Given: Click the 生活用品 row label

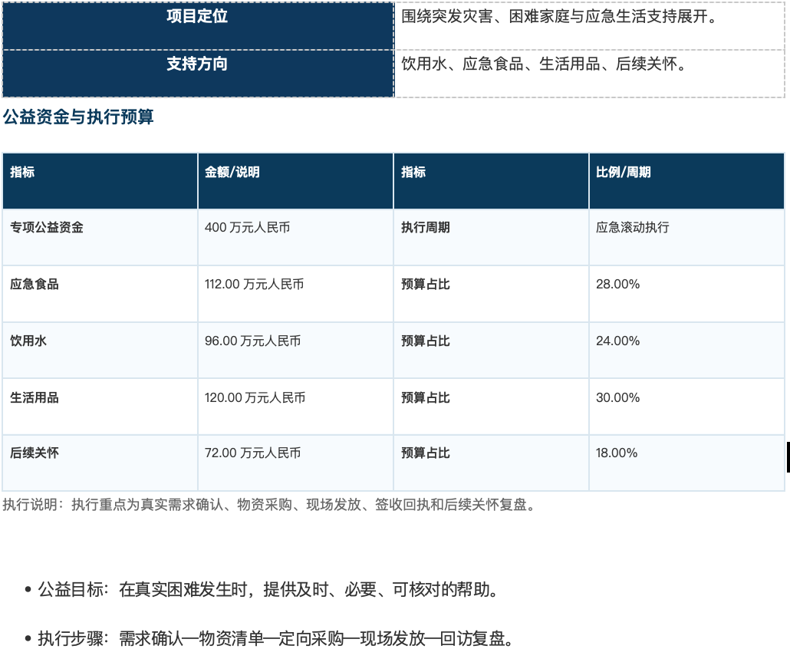Looking at the screenshot, I should [100, 407].
